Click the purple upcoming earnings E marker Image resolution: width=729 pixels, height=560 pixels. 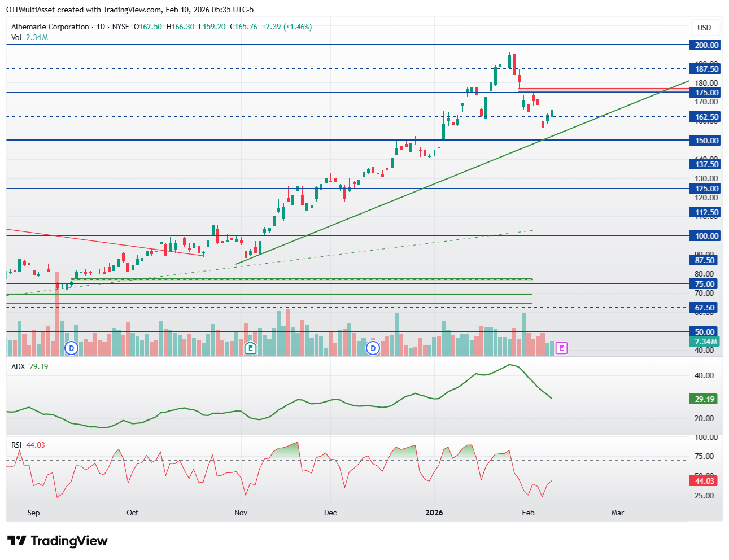pos(561,348)
